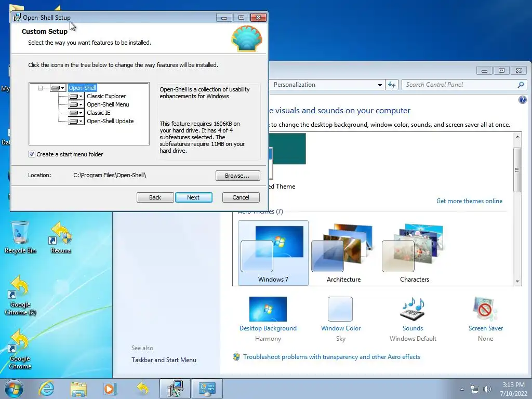
Task: Minimize the Personalization window
Action: (x=485, y=71)
